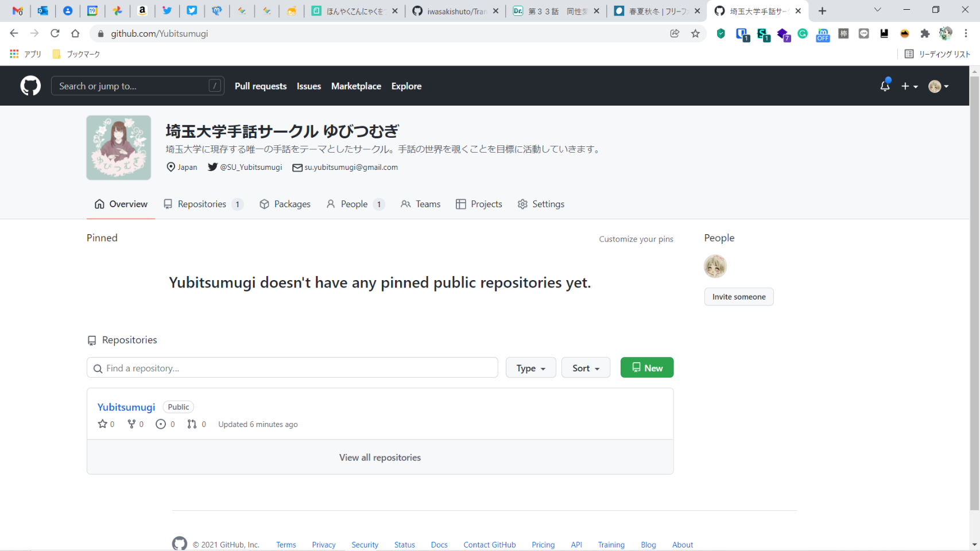Open the notifications bell
The image size is (980, 551).
click(x=885, y=86)
